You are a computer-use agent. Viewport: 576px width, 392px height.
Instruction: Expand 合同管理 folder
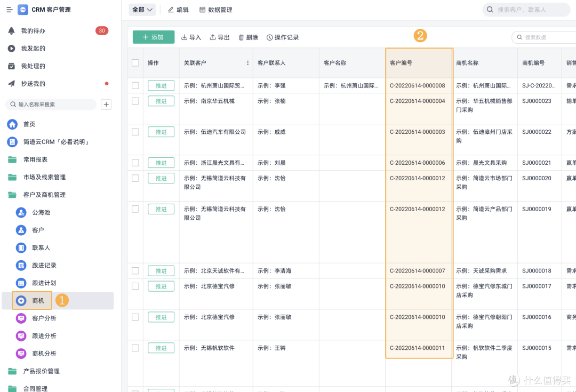tap(12, 388)
